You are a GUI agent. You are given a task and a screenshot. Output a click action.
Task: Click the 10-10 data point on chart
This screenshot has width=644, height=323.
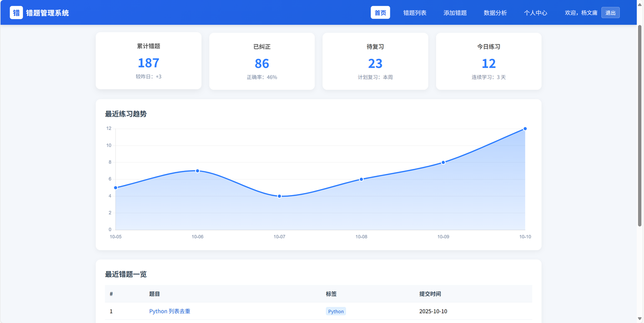point(525,128)
